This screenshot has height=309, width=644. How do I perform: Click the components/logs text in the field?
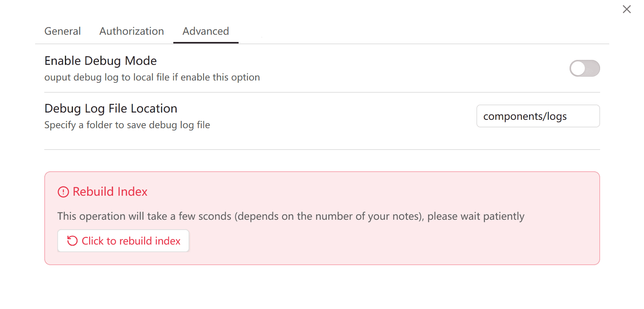pos(525,116)
